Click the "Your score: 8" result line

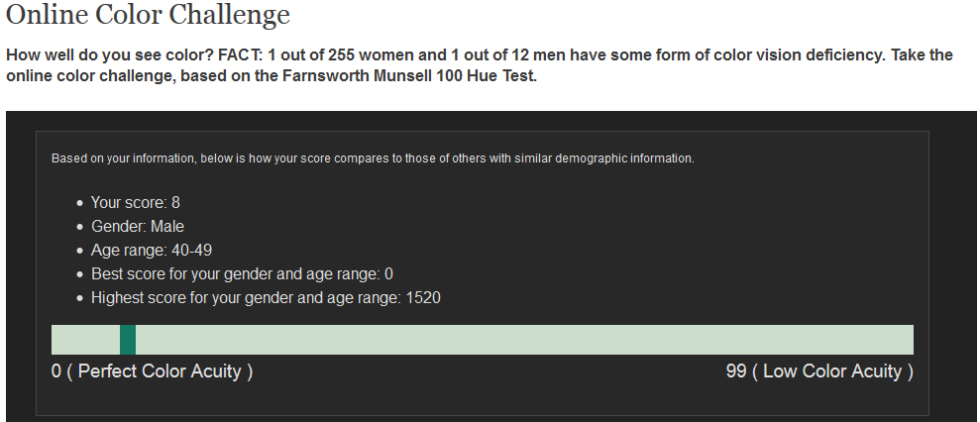(x=135, y=203)
